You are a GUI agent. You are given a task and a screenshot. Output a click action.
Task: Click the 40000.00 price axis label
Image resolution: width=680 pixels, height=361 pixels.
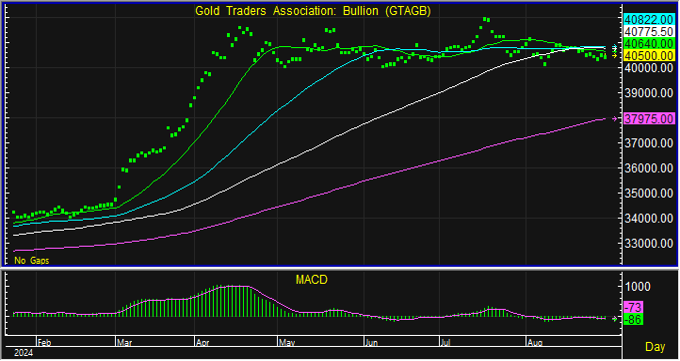pos(649,68)
